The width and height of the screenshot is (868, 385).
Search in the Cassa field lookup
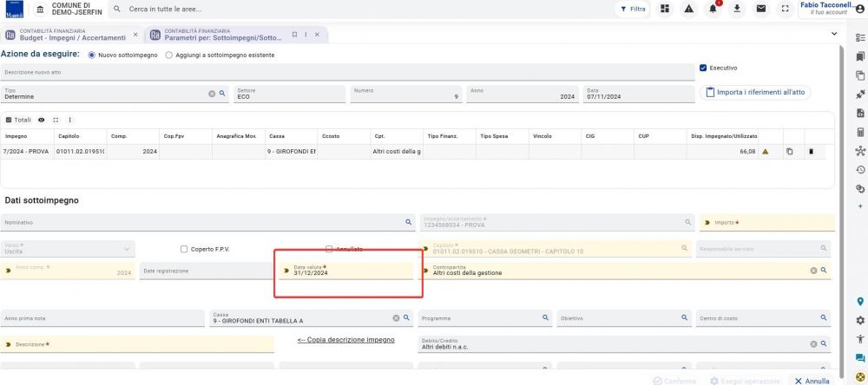click(x=406, y=317)
